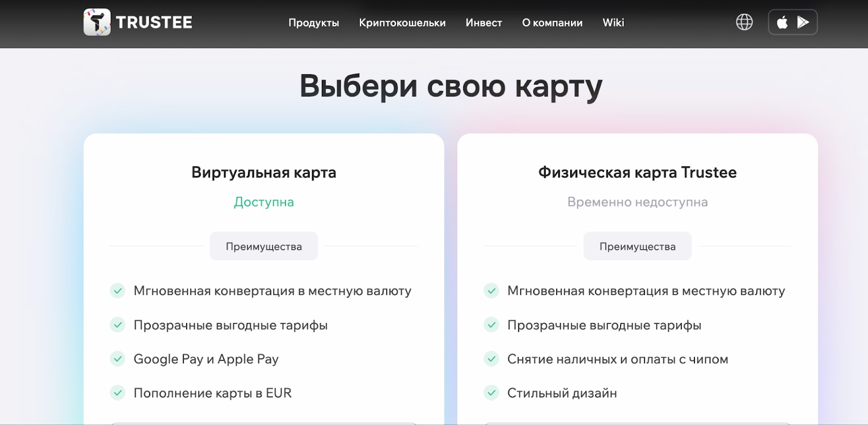
Task: Open the Инвест menu item
Action: 483,23
